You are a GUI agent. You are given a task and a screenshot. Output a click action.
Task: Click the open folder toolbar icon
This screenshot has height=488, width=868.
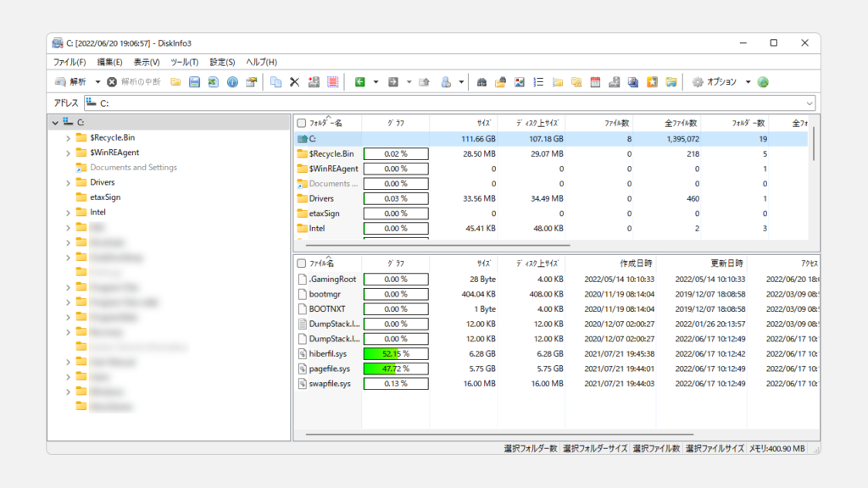[175, 82]
